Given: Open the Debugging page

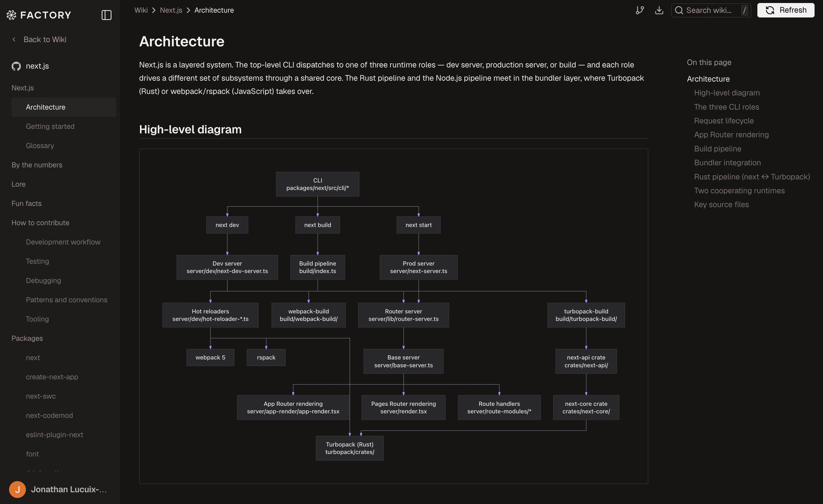Looking at the screenshot, I should 43,281.
